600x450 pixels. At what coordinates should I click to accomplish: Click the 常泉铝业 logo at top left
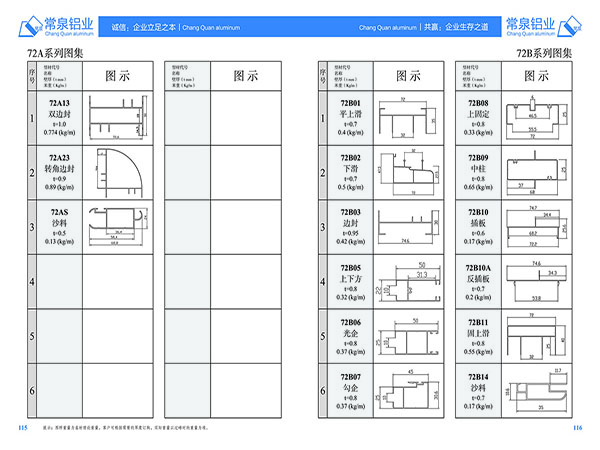click(56, 26)
